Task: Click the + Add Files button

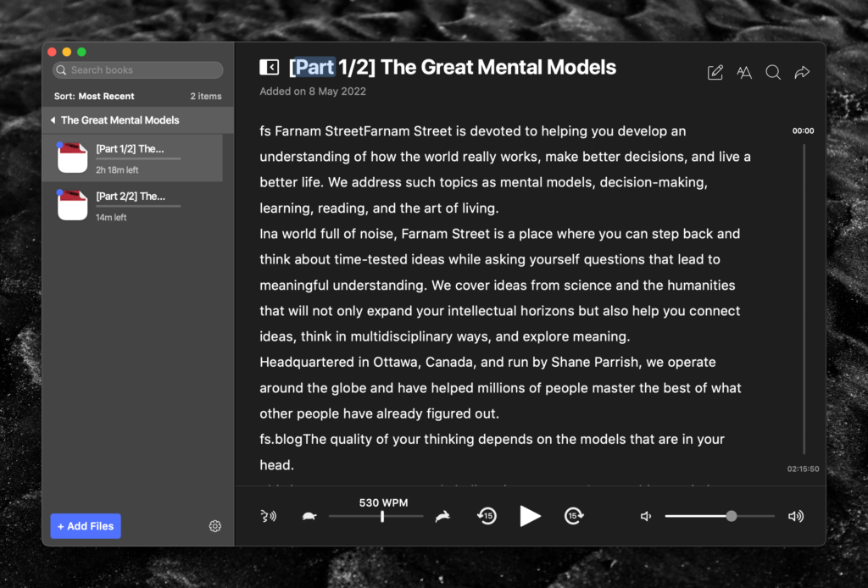Action: (86, 526)
